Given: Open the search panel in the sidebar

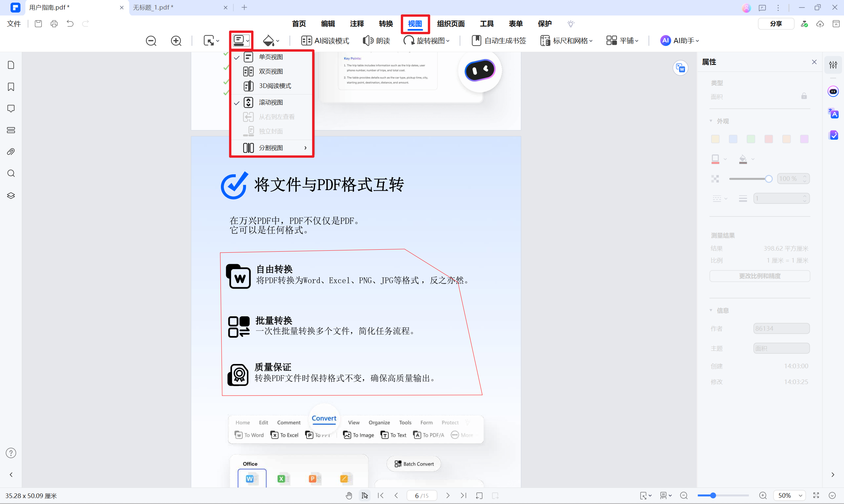Looking at the screenshot, I should [x=11, y=173].
